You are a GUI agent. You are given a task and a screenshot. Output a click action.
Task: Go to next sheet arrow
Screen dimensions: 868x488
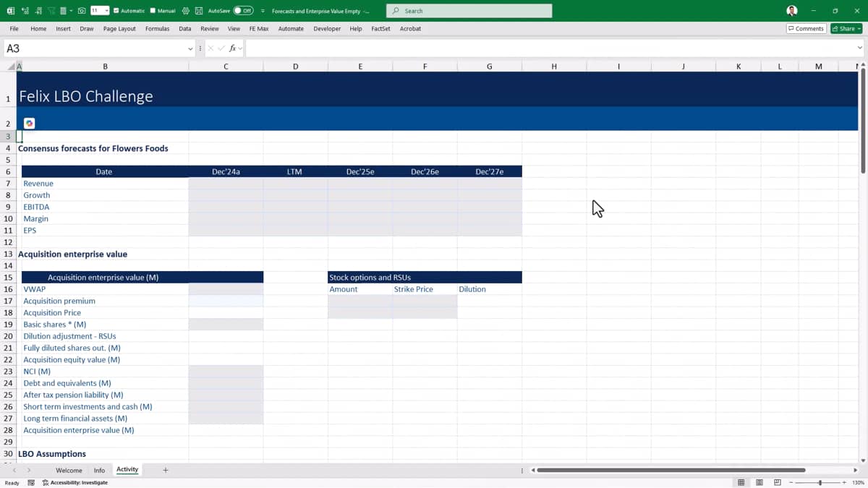29,470
